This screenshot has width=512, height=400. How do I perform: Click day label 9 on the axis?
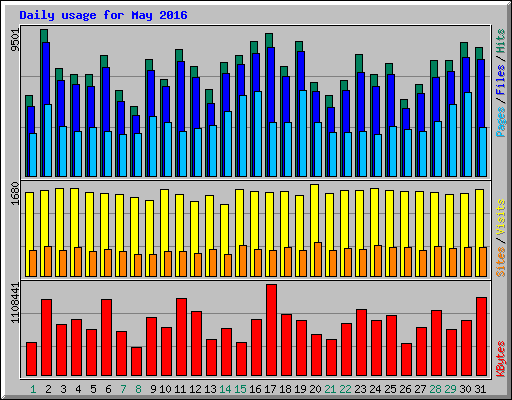coord(153,389)
